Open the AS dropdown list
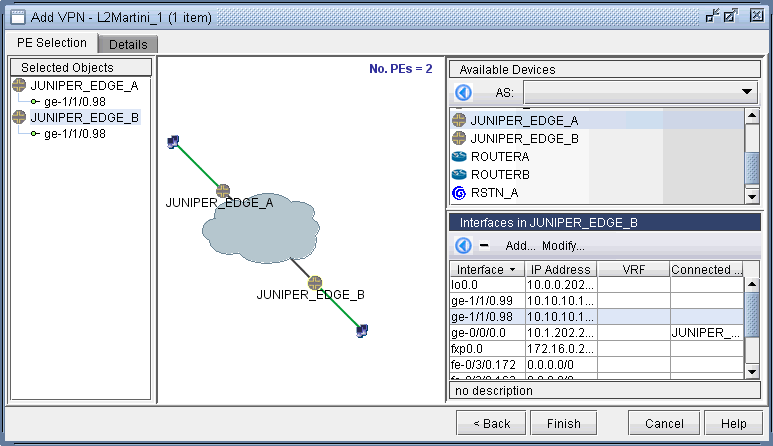Viewport: 773px width, 446px height. click(748, 93)
